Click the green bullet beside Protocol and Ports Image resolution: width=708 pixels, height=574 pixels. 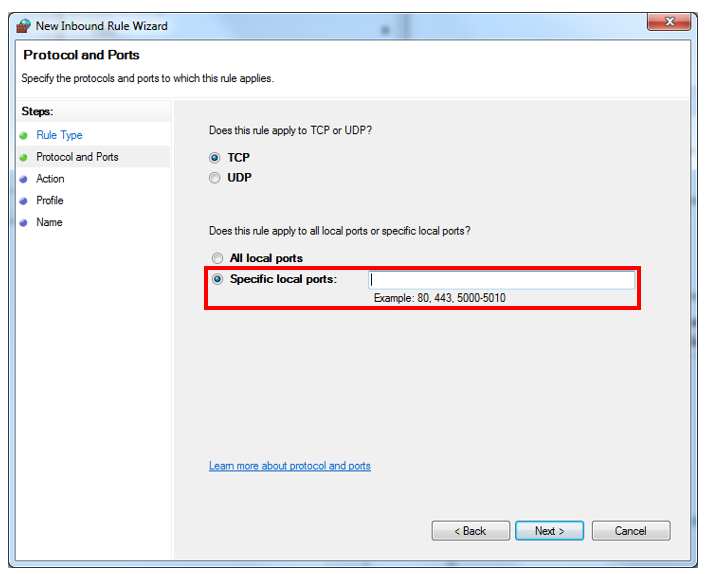click(23, 157)
